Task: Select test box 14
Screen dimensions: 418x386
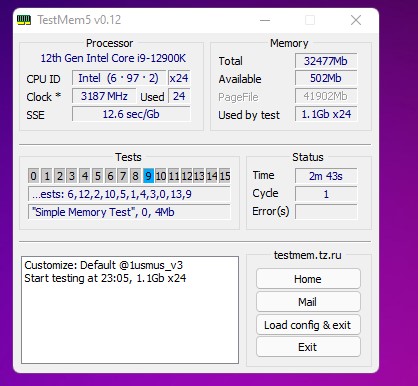Action: pyautogui.click(x=212, y=176)
